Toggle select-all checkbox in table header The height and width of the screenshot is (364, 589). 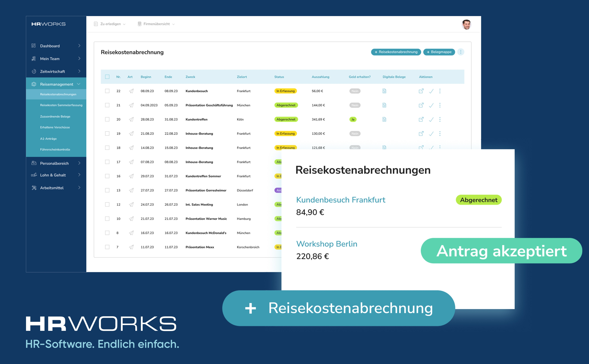[107, 77]
